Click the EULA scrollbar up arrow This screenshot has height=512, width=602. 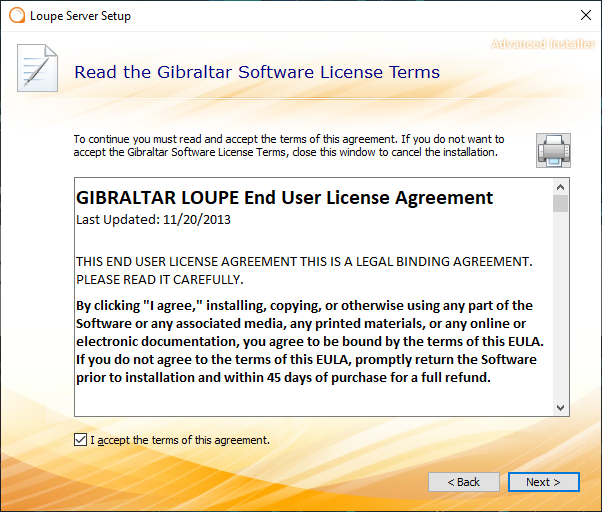coord(561,187)
